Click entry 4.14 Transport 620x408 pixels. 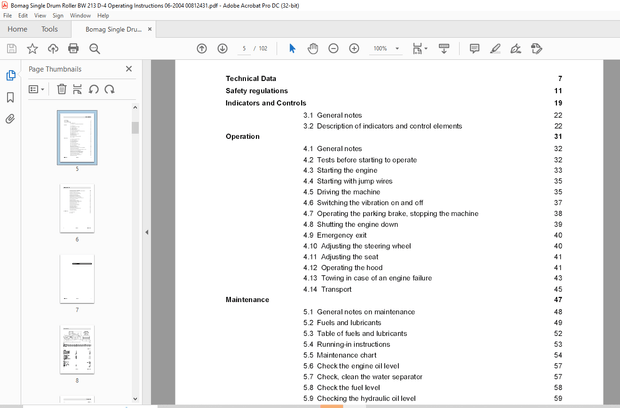[327, 289]
